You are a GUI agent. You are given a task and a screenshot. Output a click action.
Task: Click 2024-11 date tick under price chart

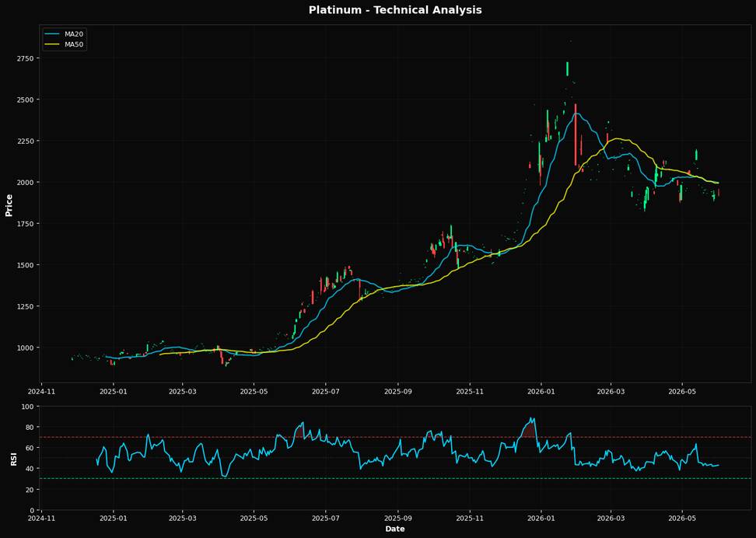[41, 391]
